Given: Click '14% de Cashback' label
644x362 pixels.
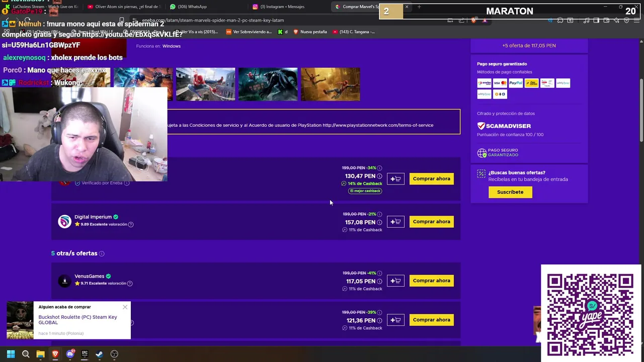Looking at the screenshot, I should [x=365, y=184].
